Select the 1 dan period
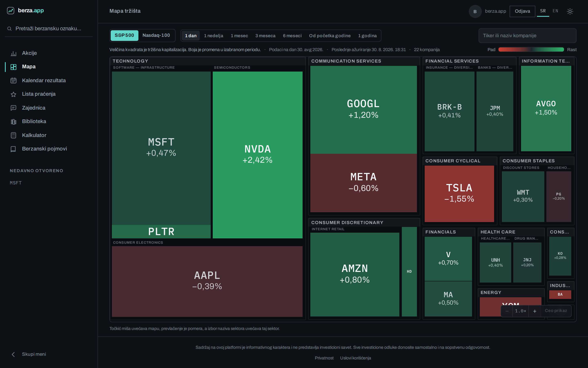 [191, 36]
